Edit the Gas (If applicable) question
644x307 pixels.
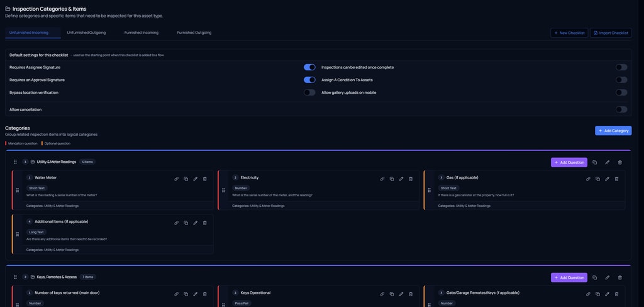(607, 179)
